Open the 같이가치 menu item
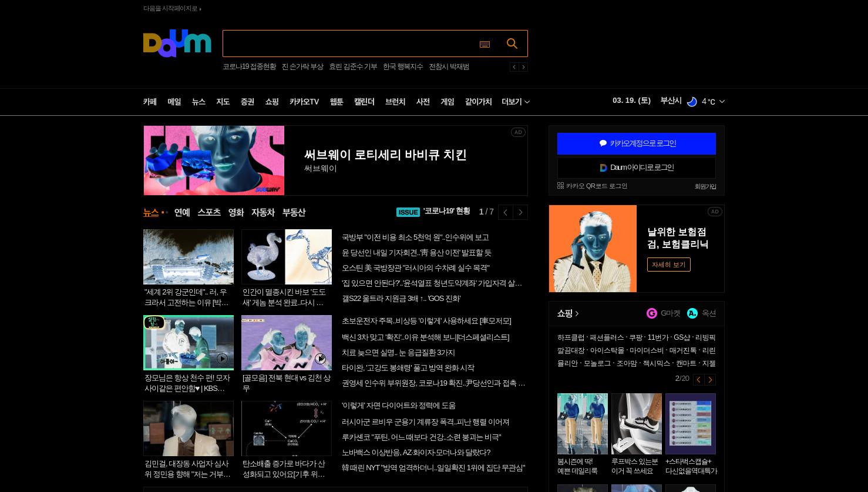The height and width of the screenshot is (492, 868). [x=478, y=102]
